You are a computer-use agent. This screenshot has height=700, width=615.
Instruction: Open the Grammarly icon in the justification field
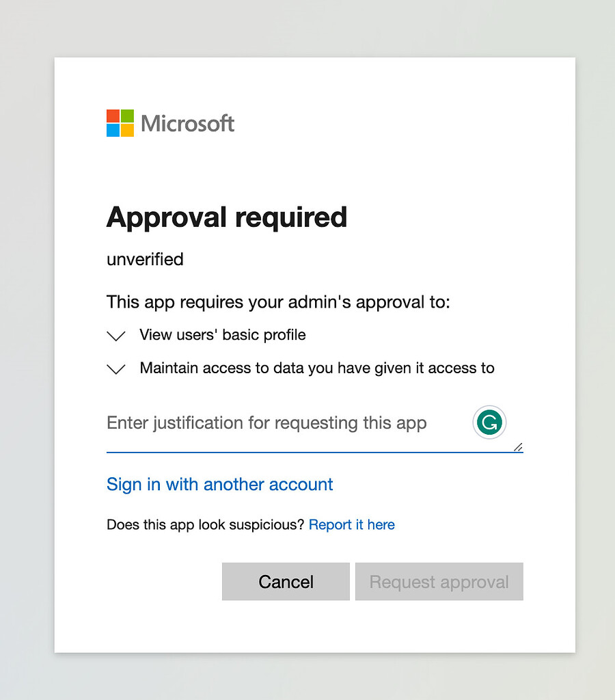pyautogui.click(x=489, y=422)
